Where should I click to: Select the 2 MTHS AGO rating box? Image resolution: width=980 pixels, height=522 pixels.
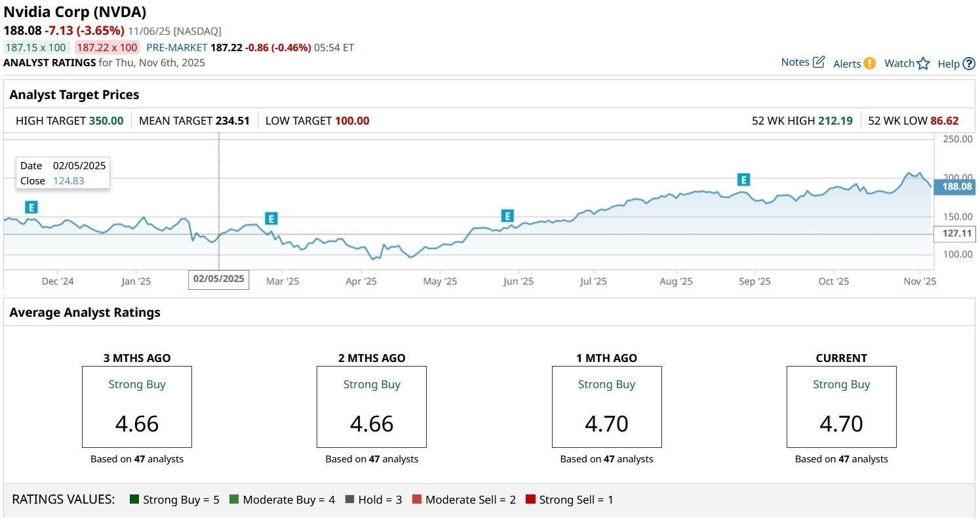(x=371, y=407)
